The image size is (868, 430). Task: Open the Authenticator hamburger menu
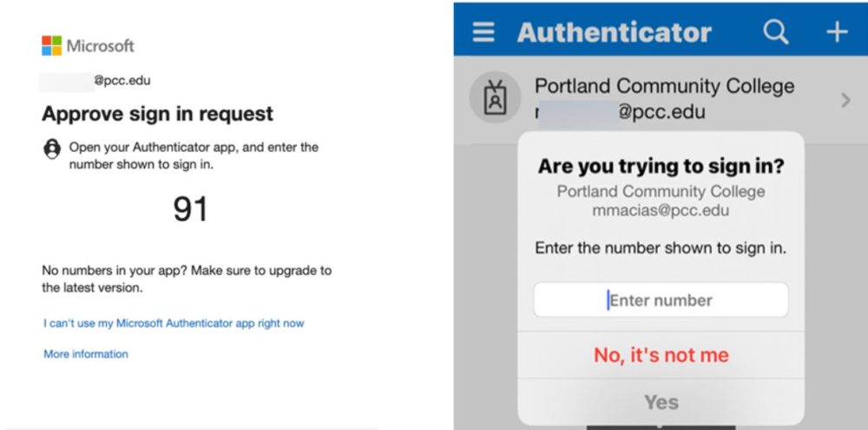coord(483,32)
